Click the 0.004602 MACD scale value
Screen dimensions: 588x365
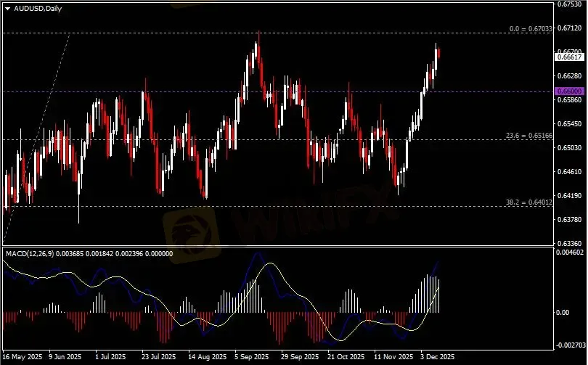pos(570,253)
